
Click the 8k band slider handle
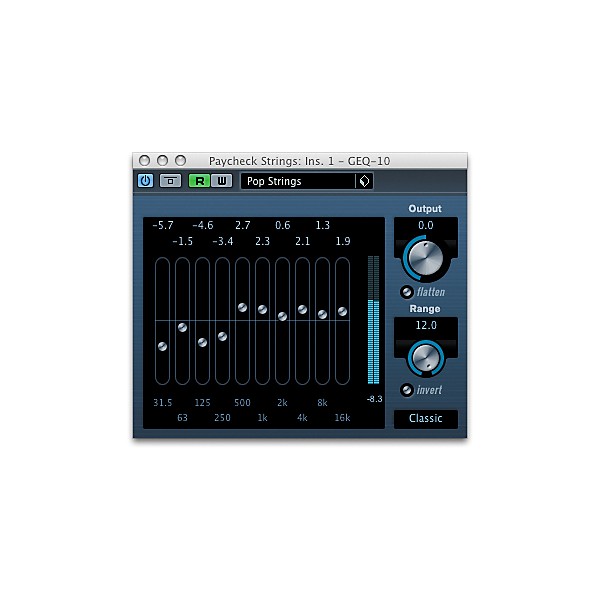(323, 315)
